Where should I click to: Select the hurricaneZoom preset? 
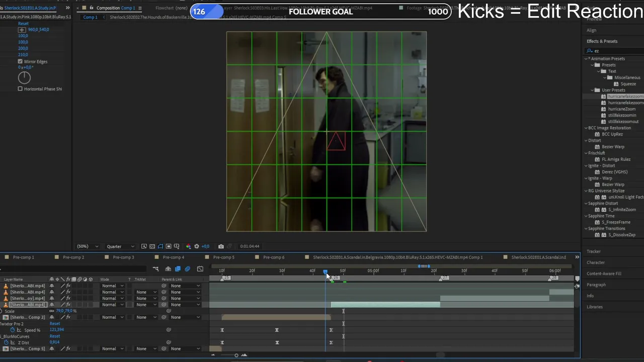(x=621, y=109)
